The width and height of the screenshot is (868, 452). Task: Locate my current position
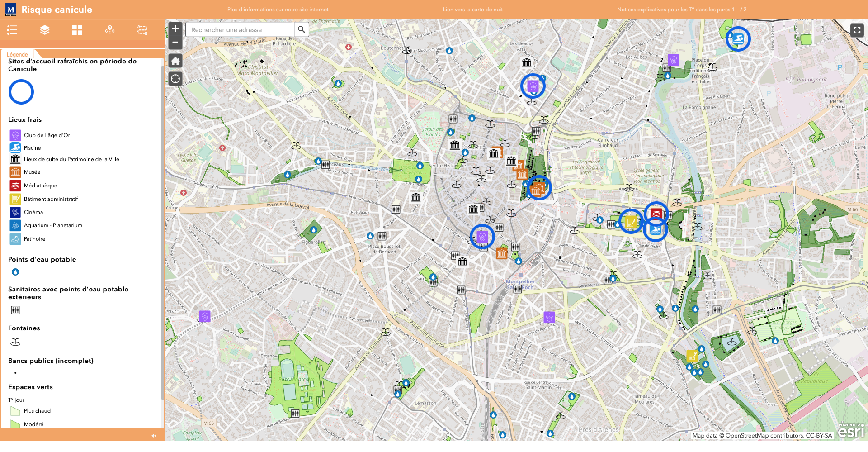tap(175, 79)
